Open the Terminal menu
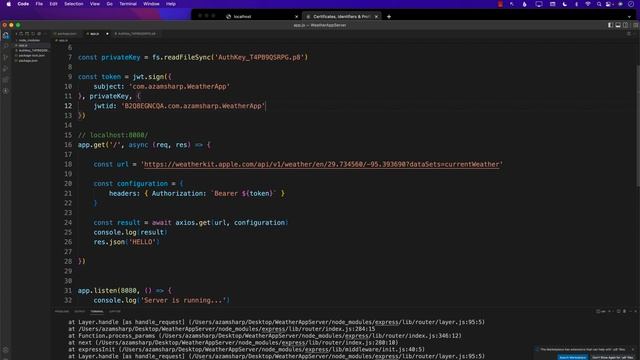 coord(128,4)
